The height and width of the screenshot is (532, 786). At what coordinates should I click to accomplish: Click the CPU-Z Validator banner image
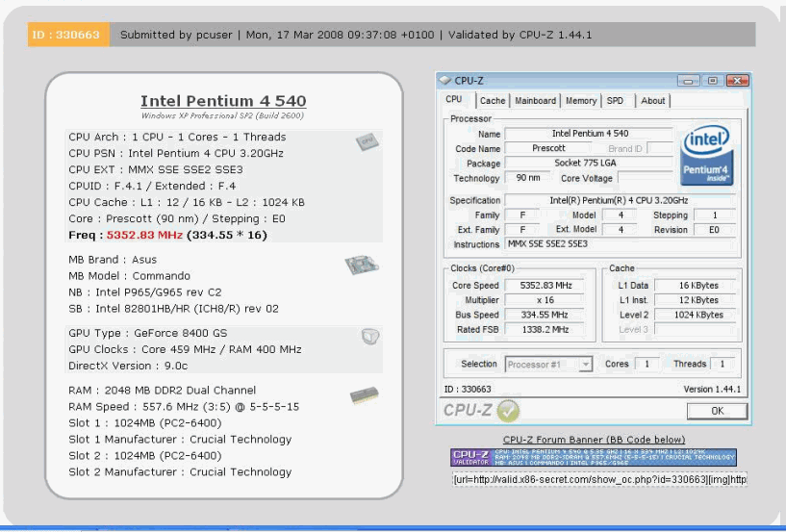pyautogui.click(x=594, y=457)
